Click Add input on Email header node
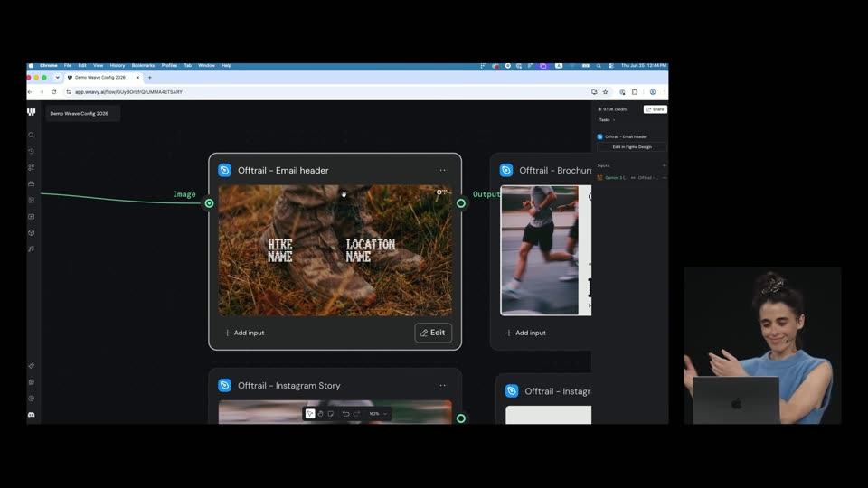Viewport: 868px width, 488px height. pos(244,333)
